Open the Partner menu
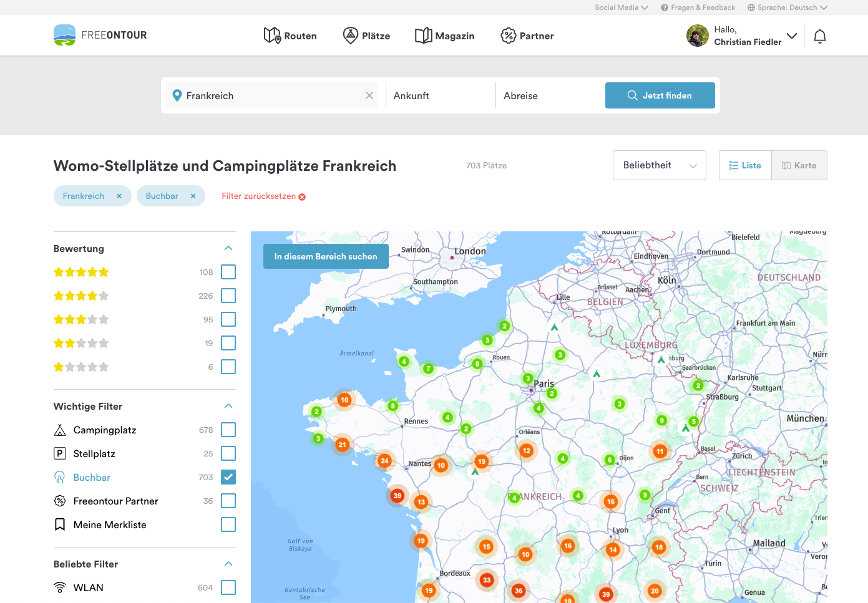The image size is (868, 603). click(527, 36)
